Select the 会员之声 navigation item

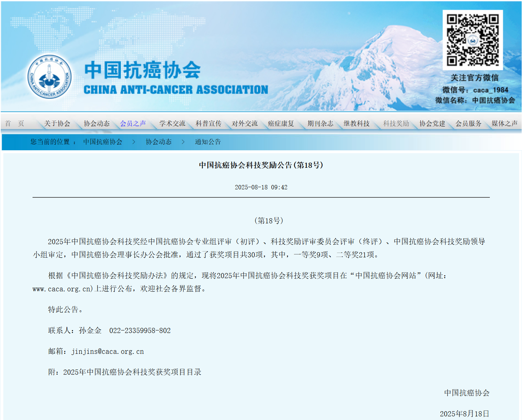(133, 124)
